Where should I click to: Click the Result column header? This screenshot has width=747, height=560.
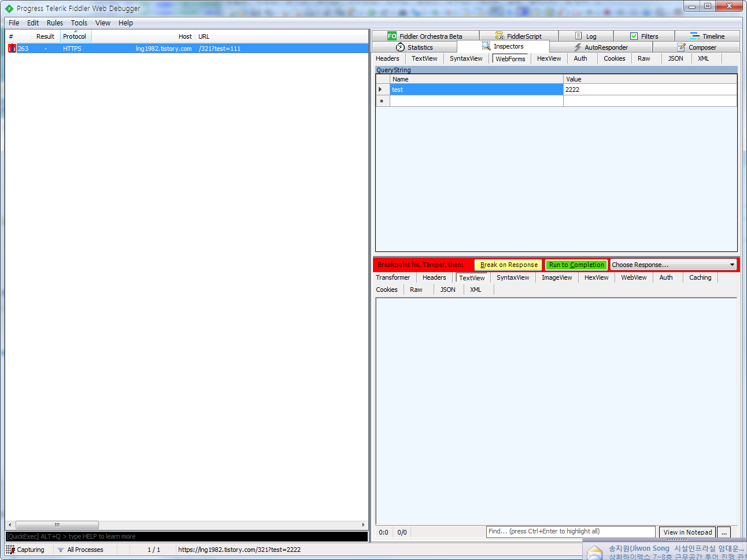point(45,36)
